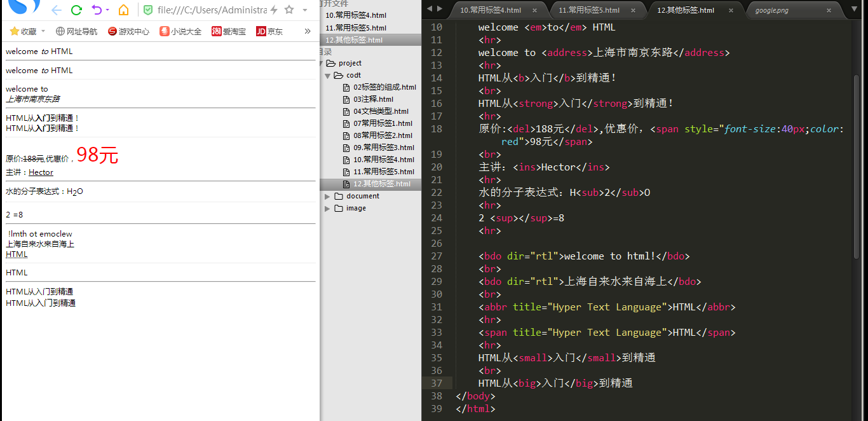This screenshot has height=421, width=868.
Task: Click the file:///C:/Users address bar
Action: pos(212,10)
